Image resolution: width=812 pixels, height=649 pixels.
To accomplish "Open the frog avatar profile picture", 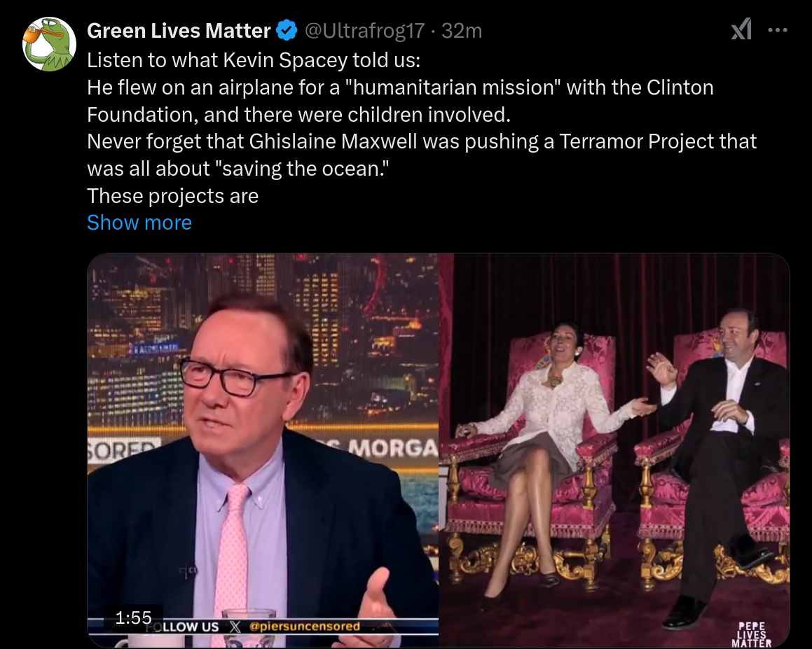I will (x=49, y=44).
